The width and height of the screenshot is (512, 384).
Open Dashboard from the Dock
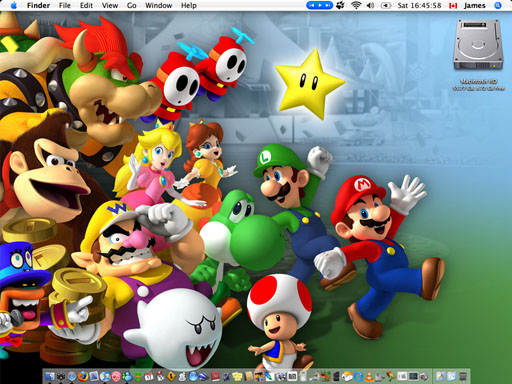[61, 376]
